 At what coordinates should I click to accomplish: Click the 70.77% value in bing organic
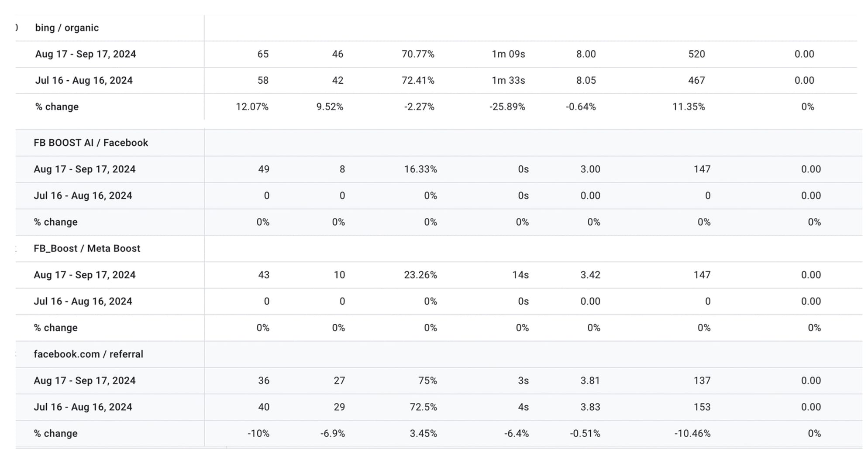point(418,54)
